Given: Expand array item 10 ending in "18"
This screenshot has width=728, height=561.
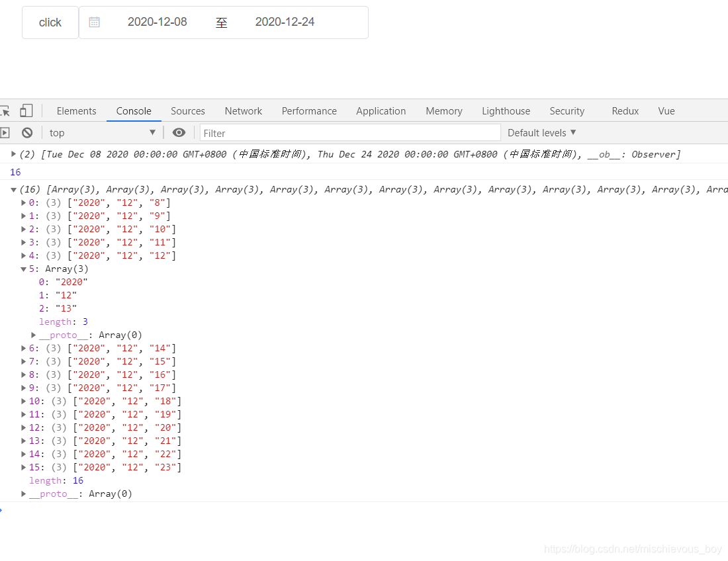Looking at the screenshot, I should pos(23,401).
